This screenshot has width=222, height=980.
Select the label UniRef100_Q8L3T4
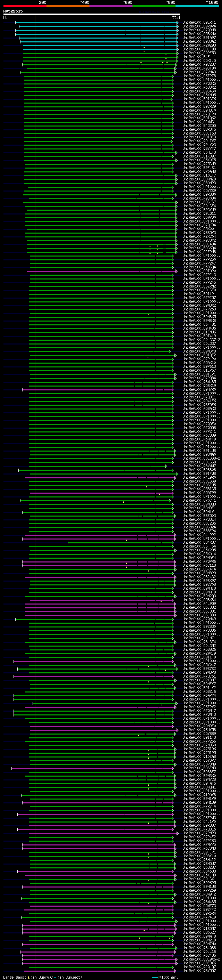(199, 642)
